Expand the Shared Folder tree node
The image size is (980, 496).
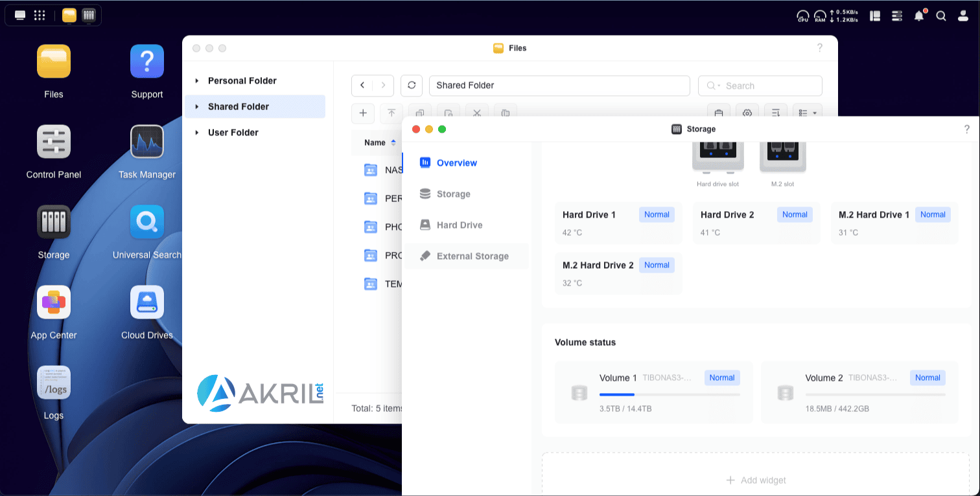(197, 107)
